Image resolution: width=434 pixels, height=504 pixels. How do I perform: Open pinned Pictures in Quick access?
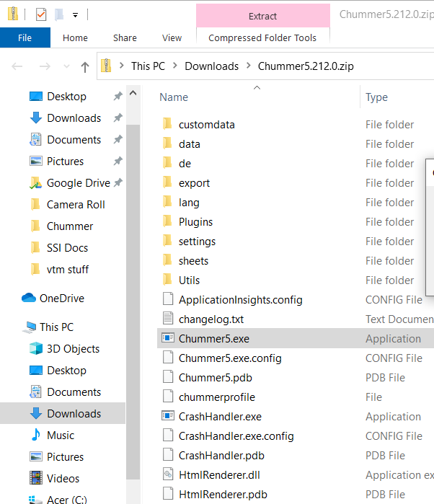66,161
